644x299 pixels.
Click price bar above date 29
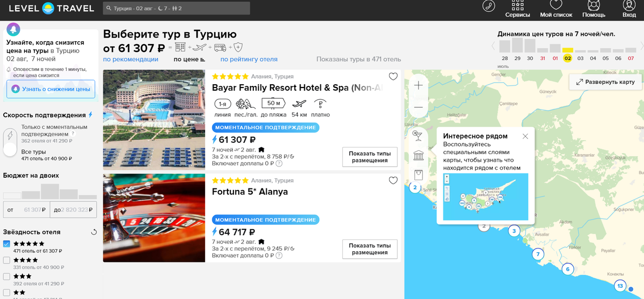pos(517,45)
